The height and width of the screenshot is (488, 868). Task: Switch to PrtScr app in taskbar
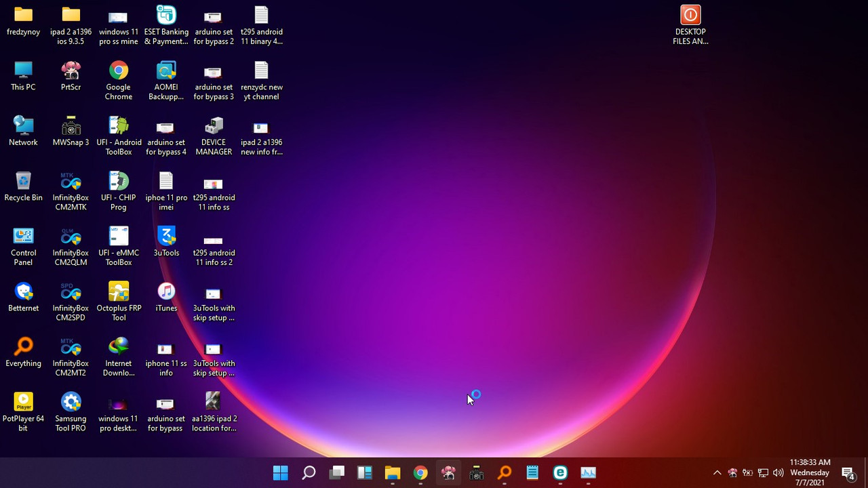click(448, 472)
